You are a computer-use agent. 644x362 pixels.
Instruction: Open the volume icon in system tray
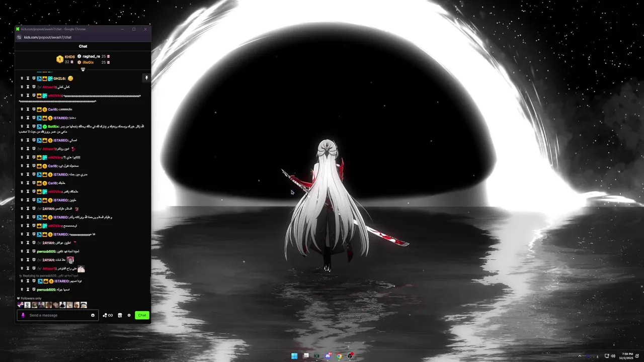[x=613, y=356]
